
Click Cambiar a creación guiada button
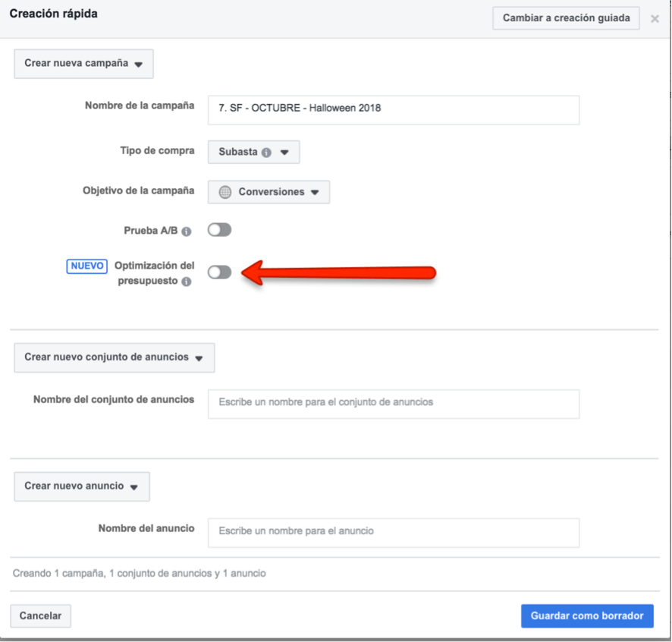(566, 18)
